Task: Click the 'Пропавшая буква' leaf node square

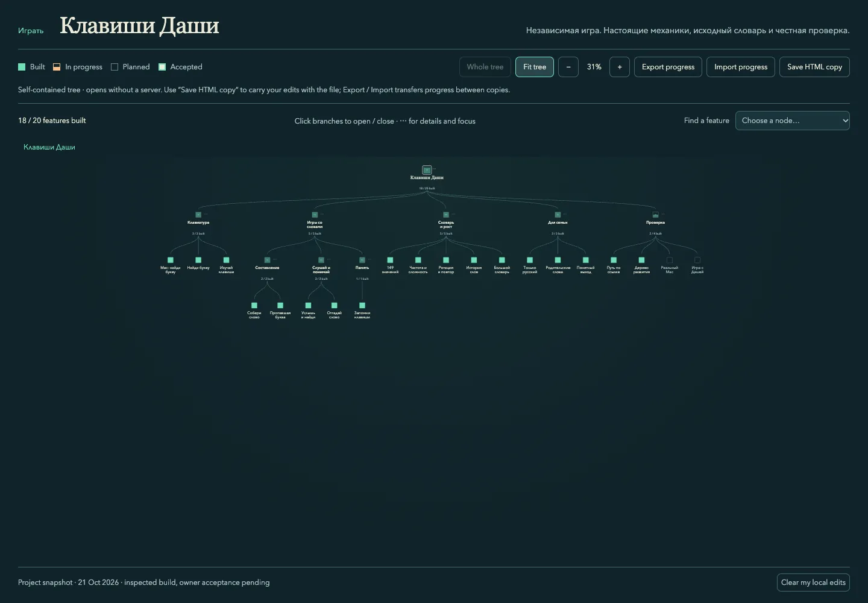Action: [280, 305]
